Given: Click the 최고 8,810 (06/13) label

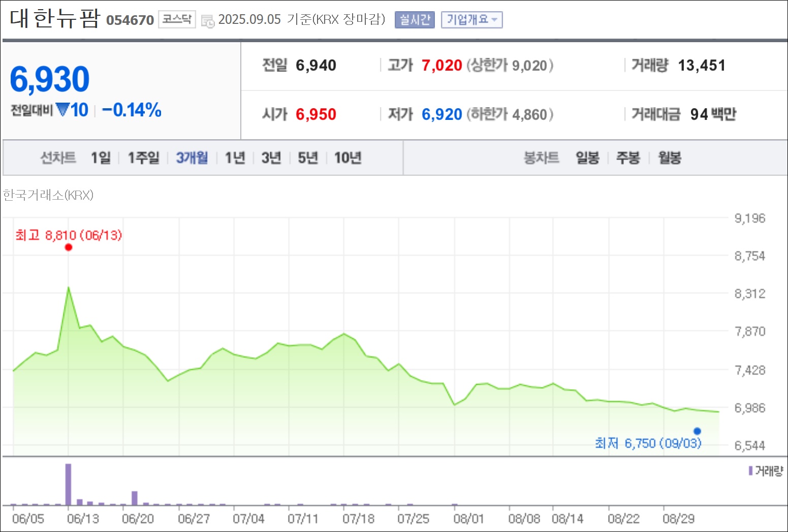Looking at the screenshot, I should (x=69, y=235).
